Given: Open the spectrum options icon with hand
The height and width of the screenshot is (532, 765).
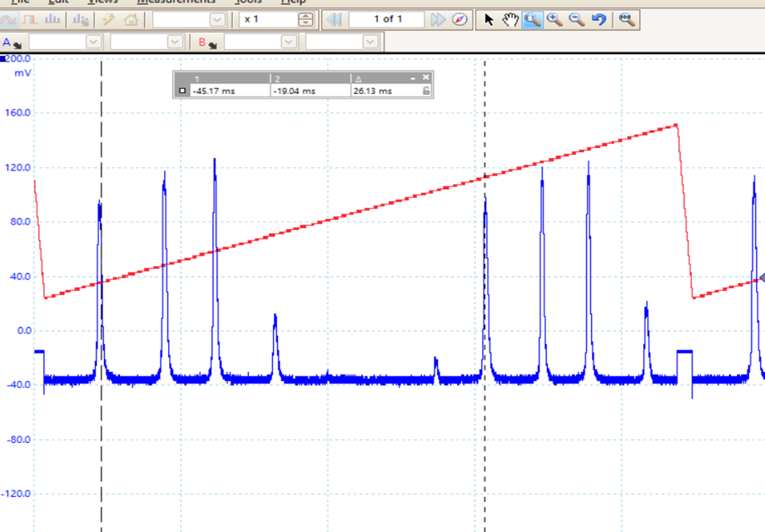Looking at the screenshot, I should point(81,20).
